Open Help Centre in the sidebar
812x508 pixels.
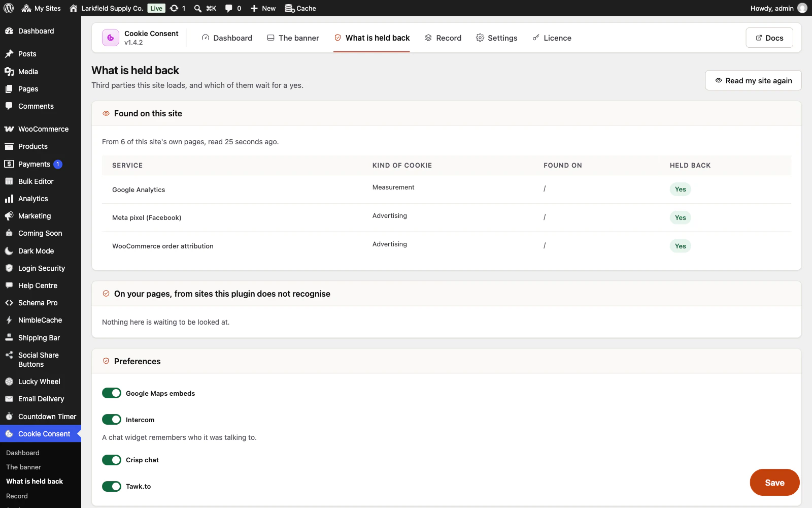[x=41, y=285]
